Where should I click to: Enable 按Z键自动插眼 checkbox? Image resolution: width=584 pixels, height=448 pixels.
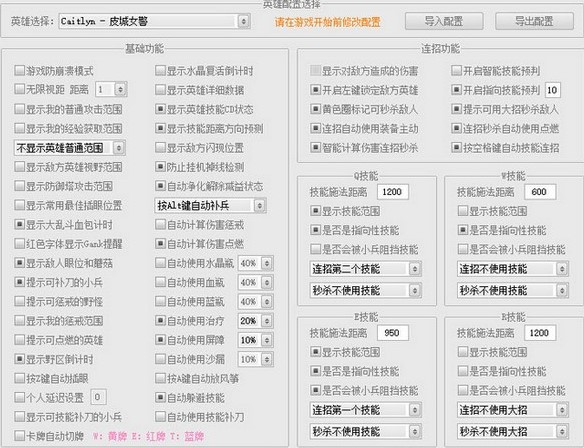[19, 378]
